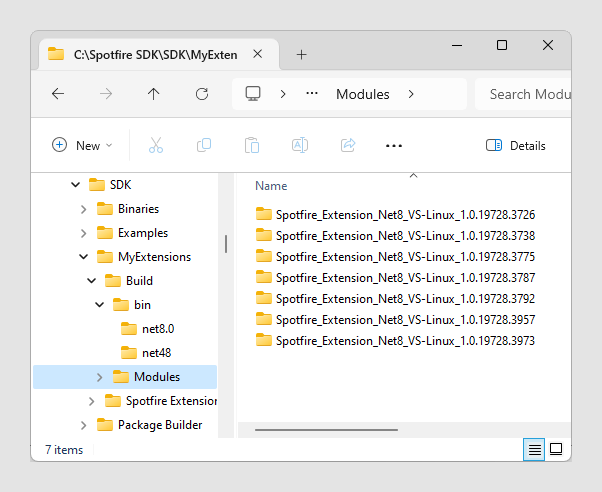Click the Name column header
The width and height of the screenshot is (602, 492).
271,186
